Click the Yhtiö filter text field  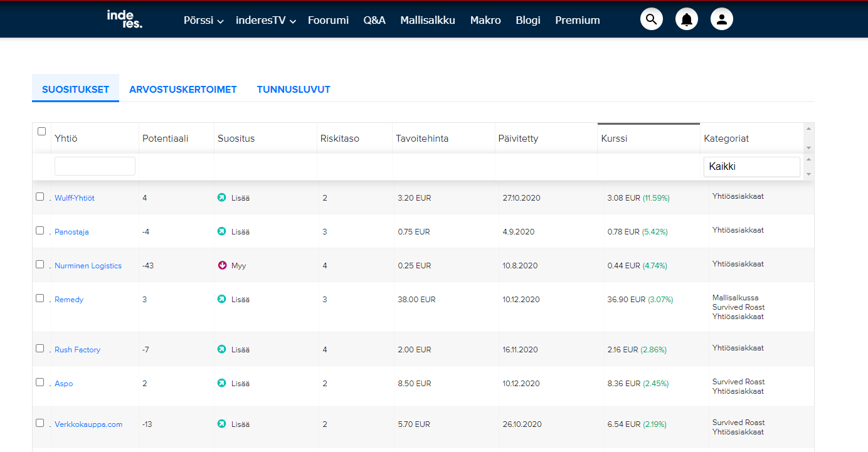pyautogui.click(x=95, y=166)
